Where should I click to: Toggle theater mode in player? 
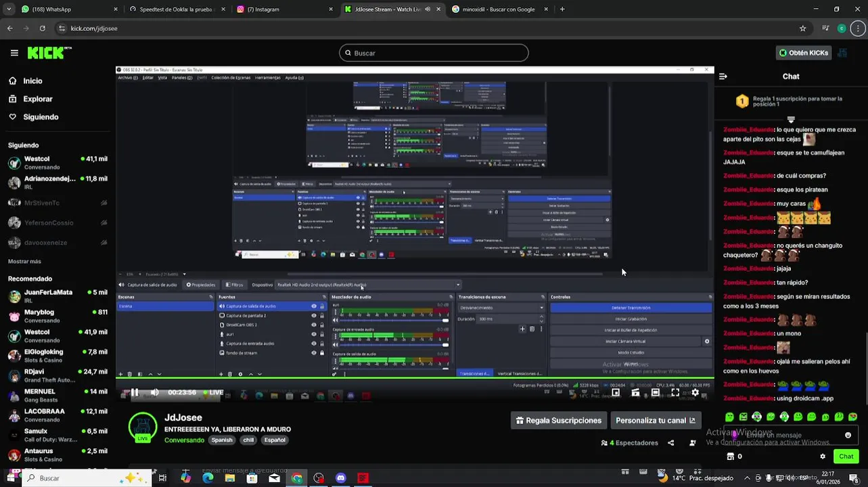click(656, 392)
